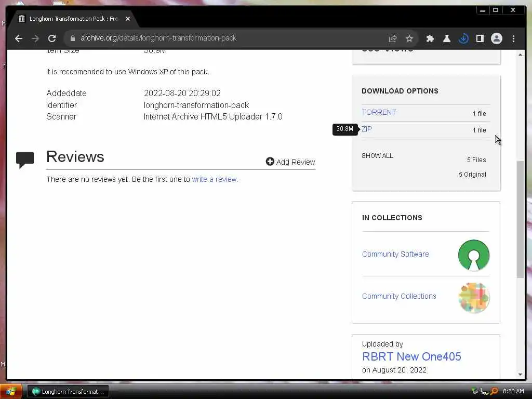
Task: Click Internet Archive HTML5 Uploader 1.7.0 text
Action: pyautogui.click(x=213, y=117)
